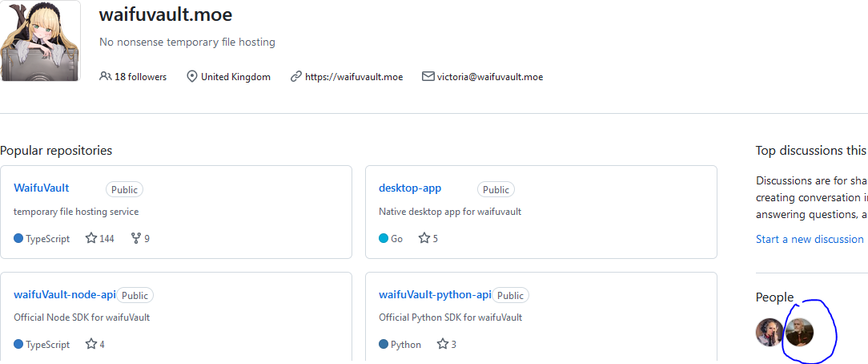868x364 pixels.
Task: Open the 18 followers list
Action: pos(140,77)
